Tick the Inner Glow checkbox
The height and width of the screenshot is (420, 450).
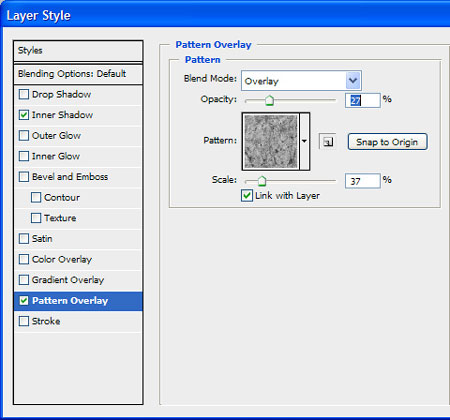click(x=24, y=156)
